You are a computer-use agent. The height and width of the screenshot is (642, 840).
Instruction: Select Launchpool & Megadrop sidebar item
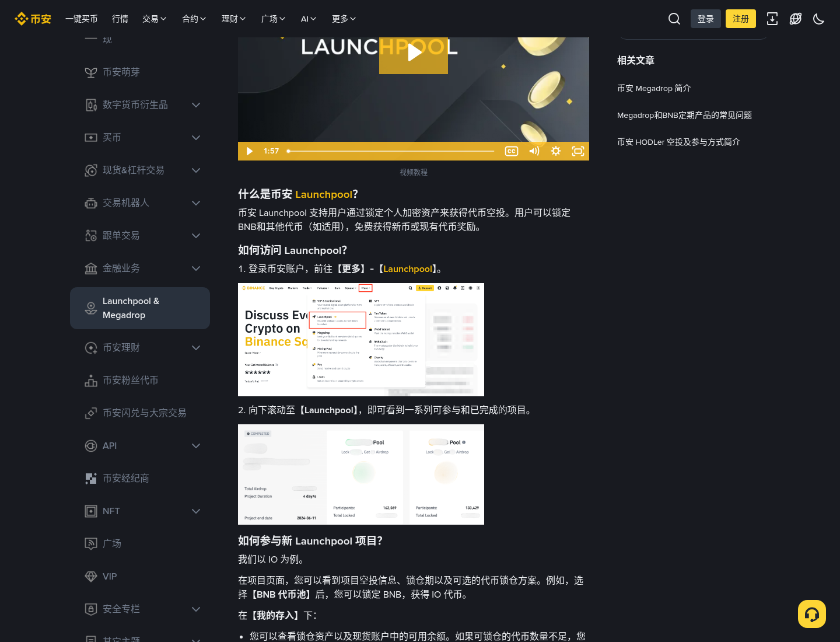click(140, 308)
